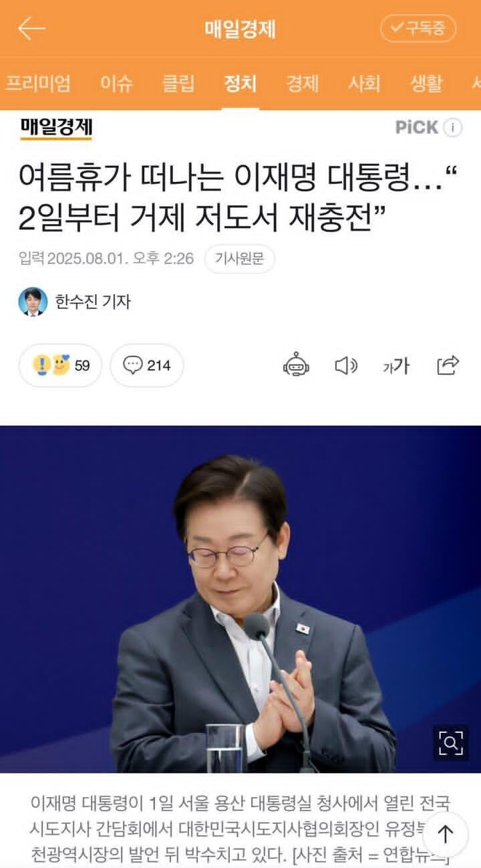Open the AI summary robot icon
Screen dimensions: 481x868
pyautogui.click(x=296, y=365)
